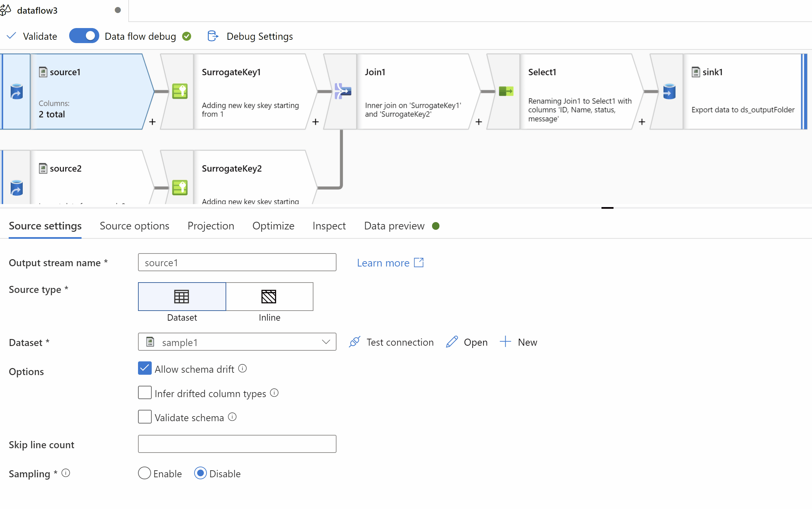812x509 pixels.
Task: Click the Test connection plug icon
Action: (355, 342)
